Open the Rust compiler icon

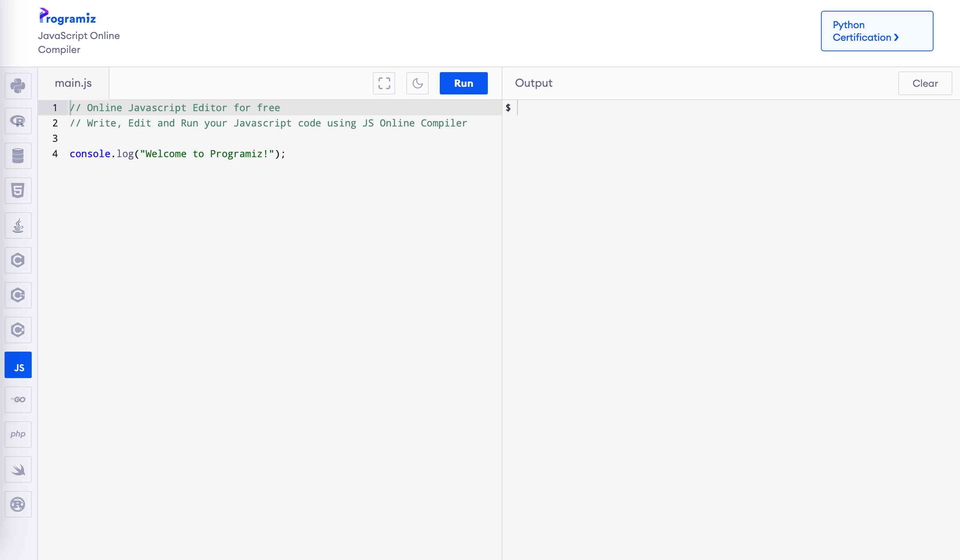click(x=18, y=504)
